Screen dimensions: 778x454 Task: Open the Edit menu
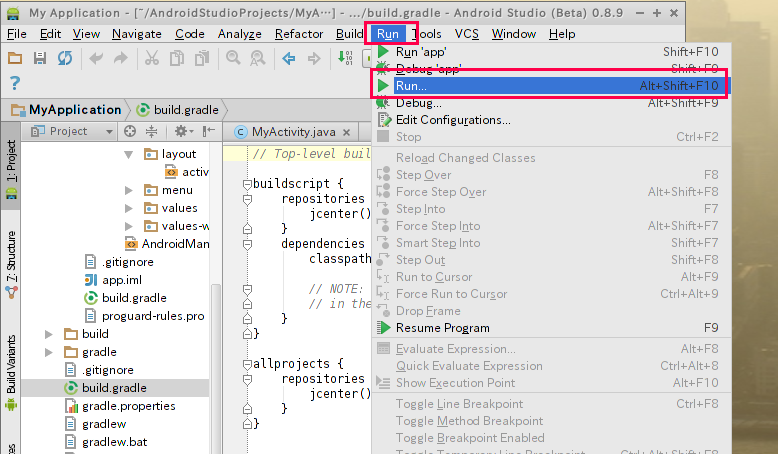point(50,34)
